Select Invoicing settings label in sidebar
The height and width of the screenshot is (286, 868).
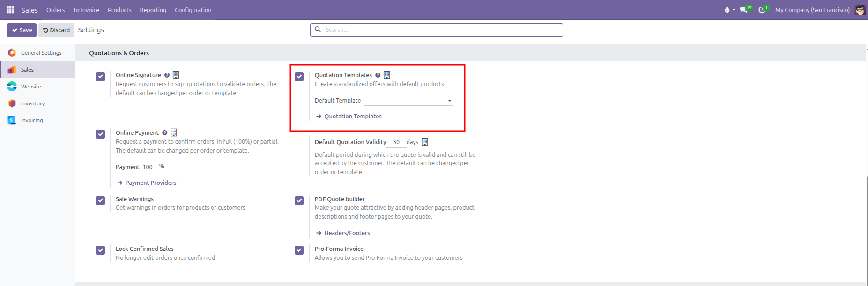point(32,120)
